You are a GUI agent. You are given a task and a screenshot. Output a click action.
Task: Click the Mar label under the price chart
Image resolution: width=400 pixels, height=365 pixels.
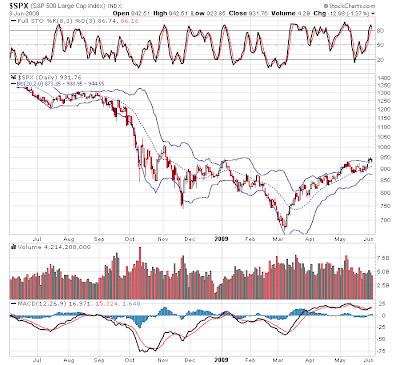click(x=278, y=239)
